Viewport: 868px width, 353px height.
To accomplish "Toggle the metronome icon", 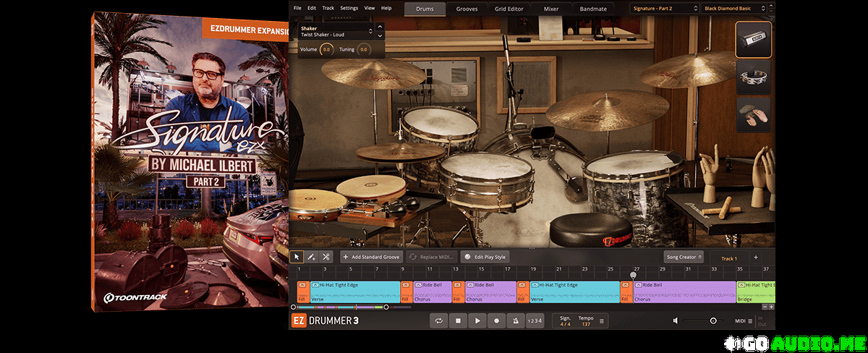I will click(x=515, y=320).
